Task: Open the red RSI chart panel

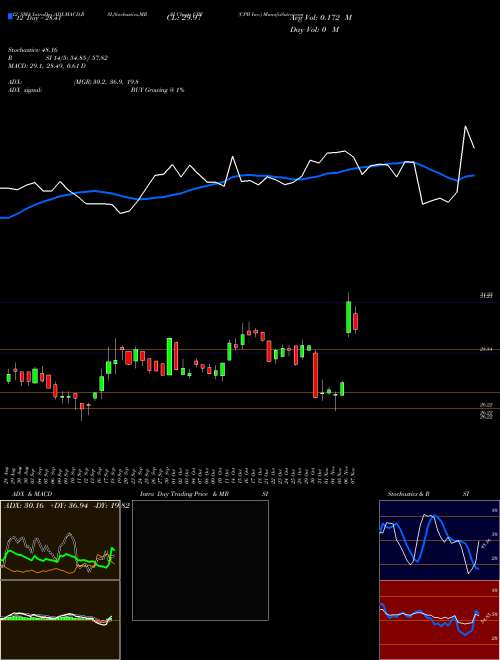Action: point(439,620)
